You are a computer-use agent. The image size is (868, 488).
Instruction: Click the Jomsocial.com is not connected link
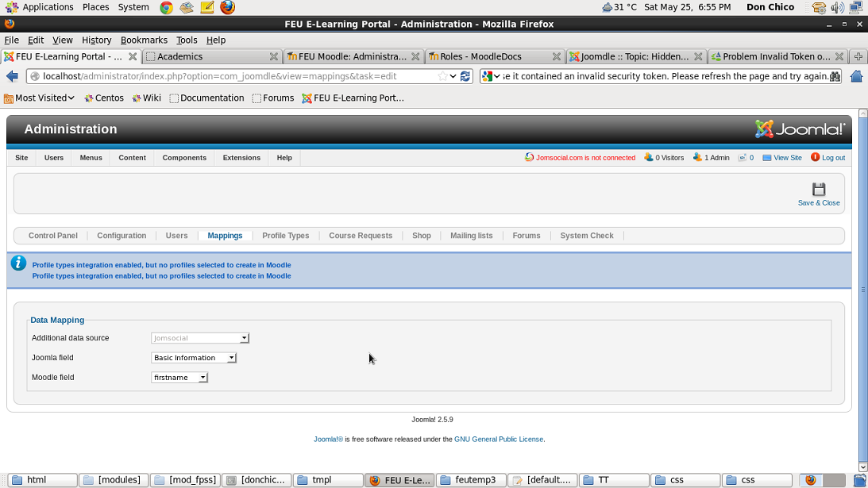coord(585,157)
